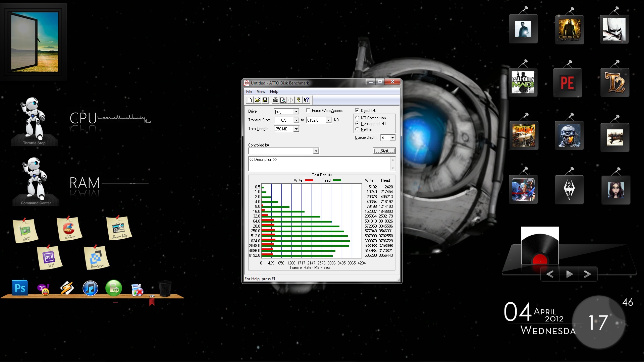Launch the Battlefield soldier game shortcut

pyautogui.click(x=569, y=135)
